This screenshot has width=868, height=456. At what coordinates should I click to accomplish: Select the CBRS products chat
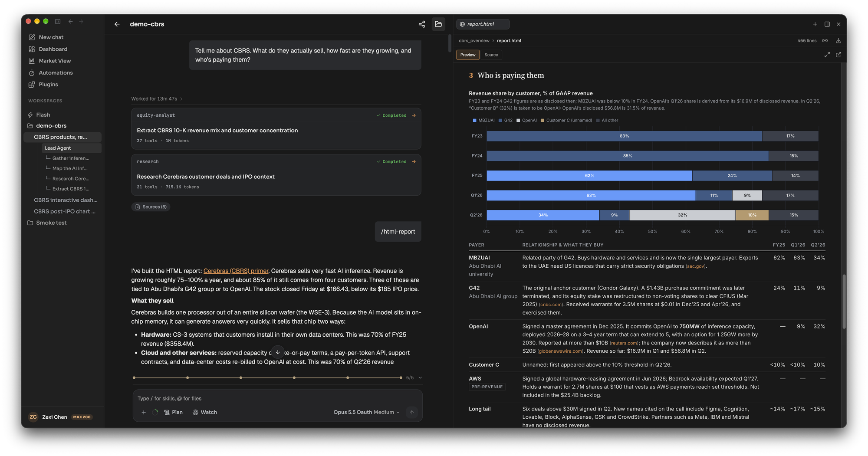point(62,137)
